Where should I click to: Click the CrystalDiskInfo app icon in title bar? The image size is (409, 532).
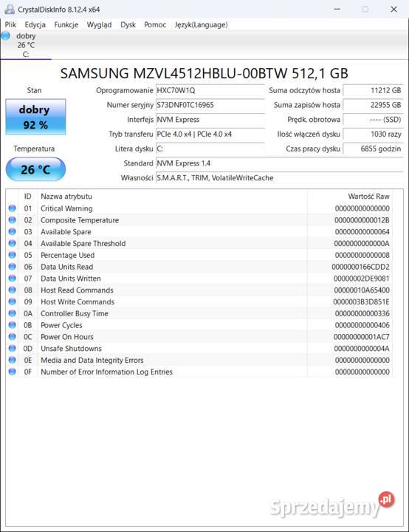(x=10, y=9)
